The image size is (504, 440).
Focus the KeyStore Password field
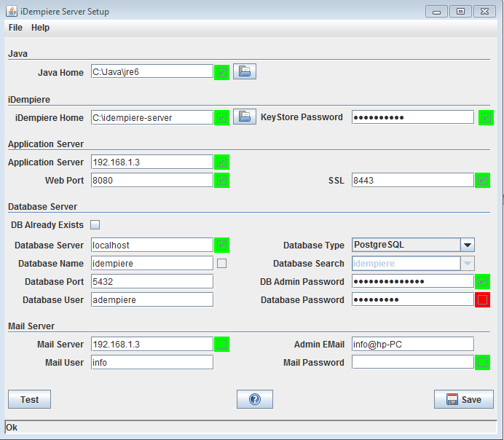point(413,117)
